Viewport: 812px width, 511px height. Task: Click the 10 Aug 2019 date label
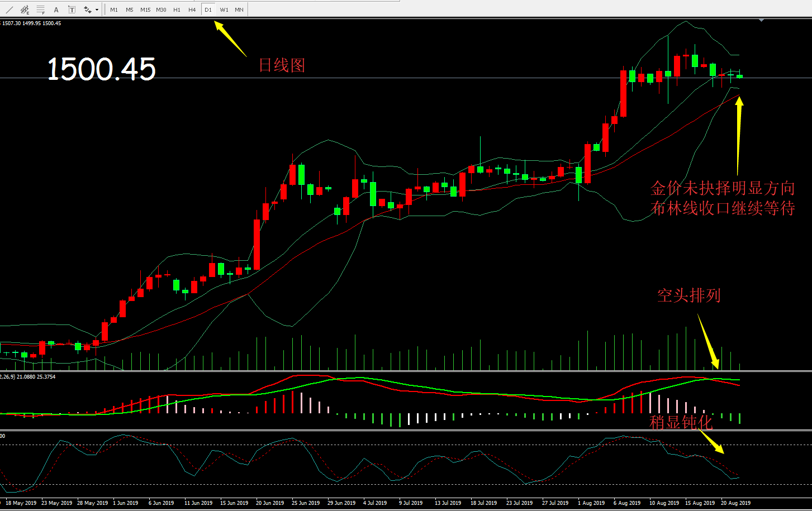[x=664, y=503]
